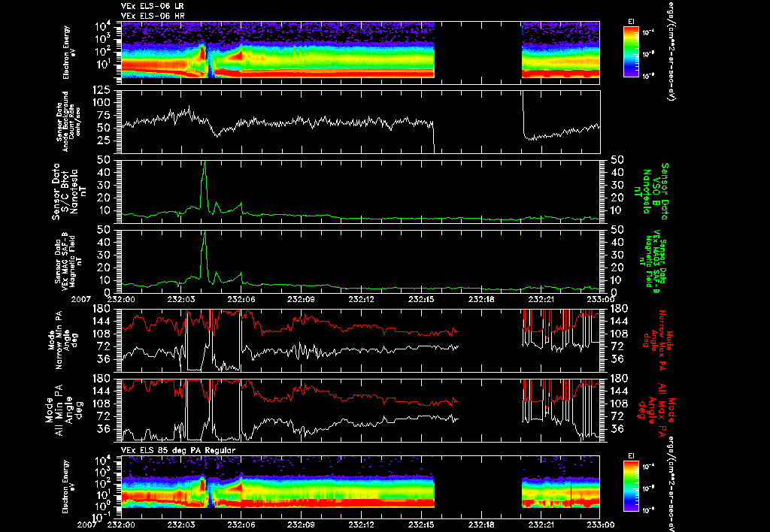
Task: Click the "75" tick in count rate panel
Action: coord(104,115)
